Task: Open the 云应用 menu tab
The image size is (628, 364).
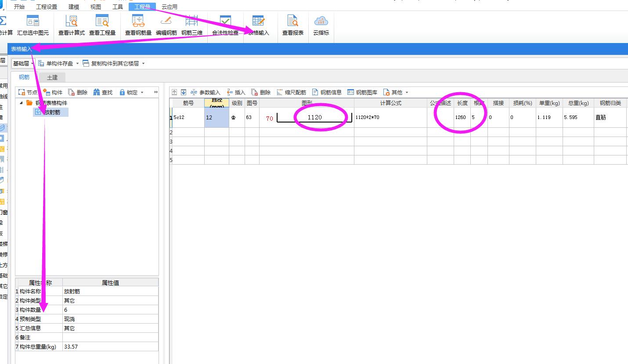Action: 170,7
